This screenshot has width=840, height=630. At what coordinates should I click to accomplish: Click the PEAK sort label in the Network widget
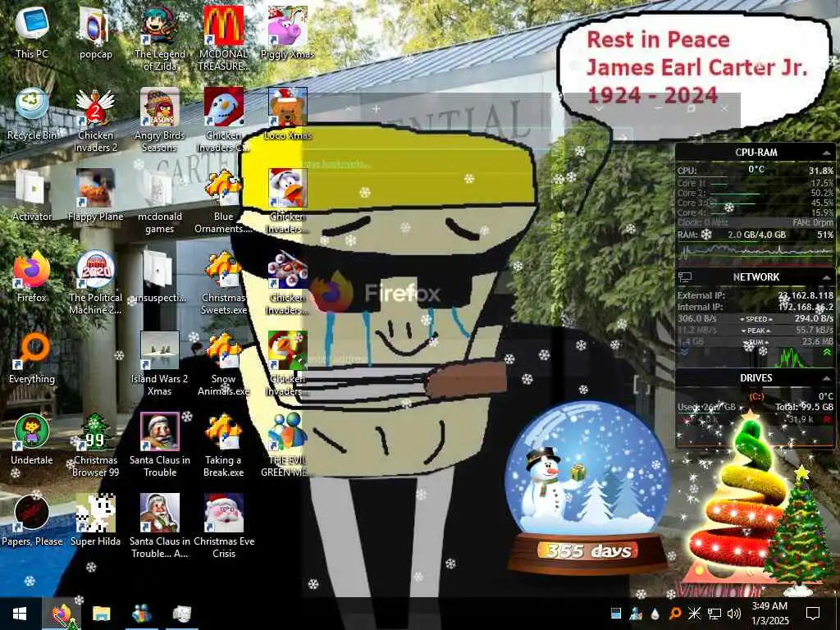[x=756, y=331]
